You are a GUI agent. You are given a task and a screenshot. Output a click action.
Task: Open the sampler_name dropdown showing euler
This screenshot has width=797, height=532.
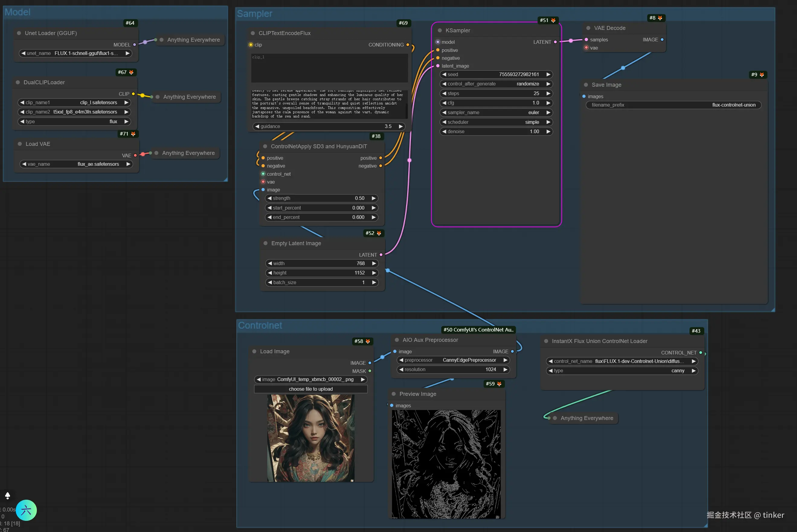coord(496,113)
